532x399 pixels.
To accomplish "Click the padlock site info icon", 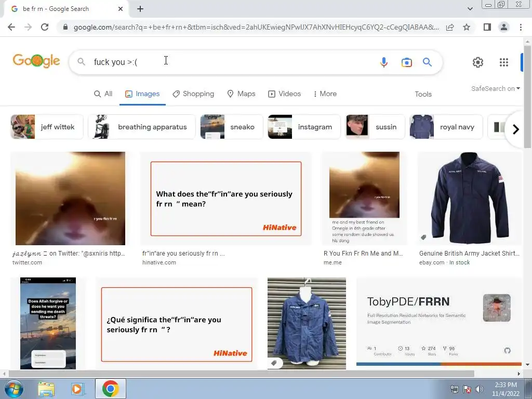I will click(65, 27).
